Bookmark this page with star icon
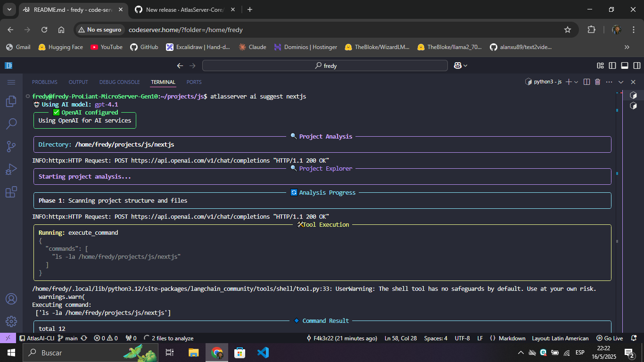Viewport: 644px width, 362px height. point(568,30)
